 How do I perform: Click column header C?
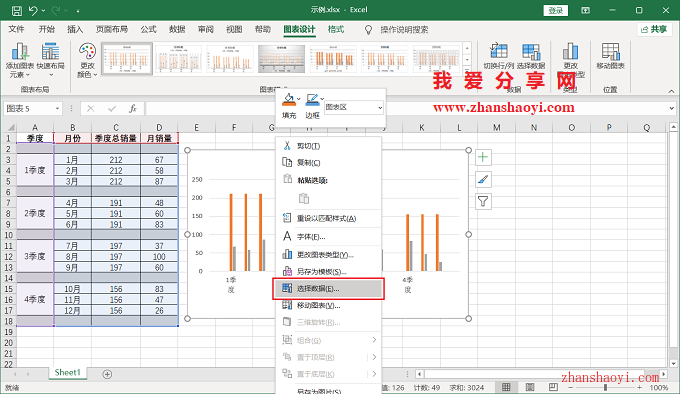point(116,127)
